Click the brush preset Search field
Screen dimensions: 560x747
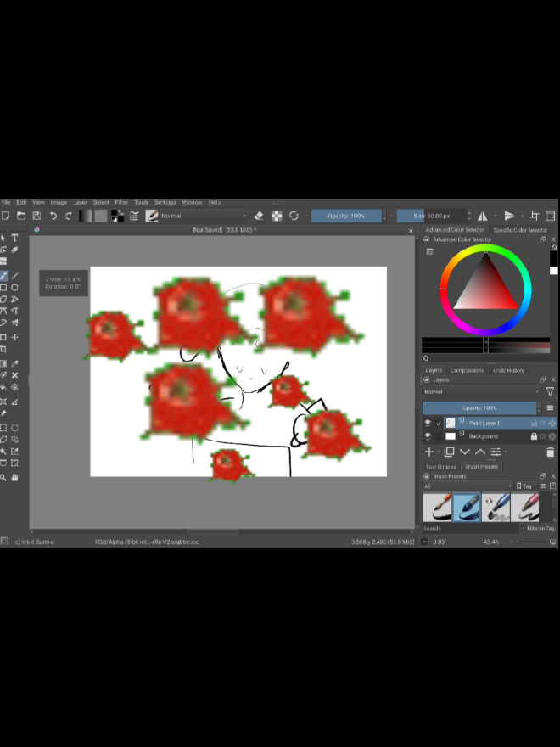point(470,528)
